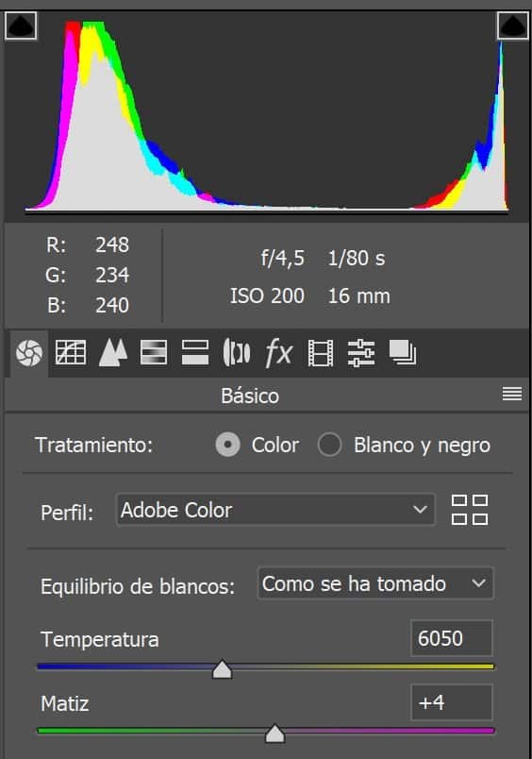Open the Split Toning panel icon
The width and height of the screenshot is (532, 759).
coord(195,352)
